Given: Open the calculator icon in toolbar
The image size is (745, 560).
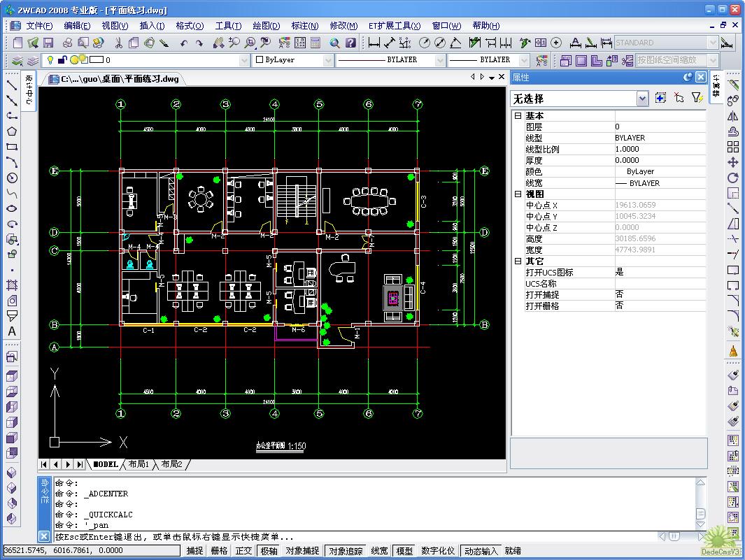Looking at the screenshot, I should coord(315,43).
